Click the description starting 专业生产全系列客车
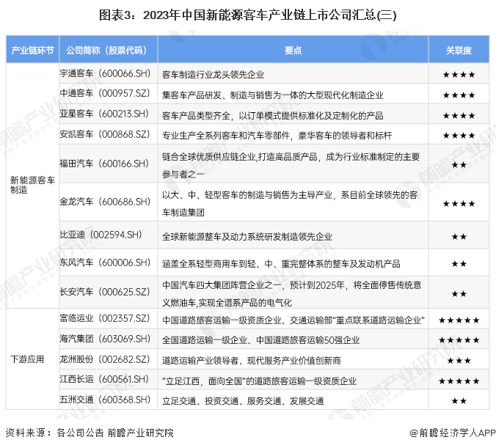This screenshot has width=496, height=448. point(277,136)
